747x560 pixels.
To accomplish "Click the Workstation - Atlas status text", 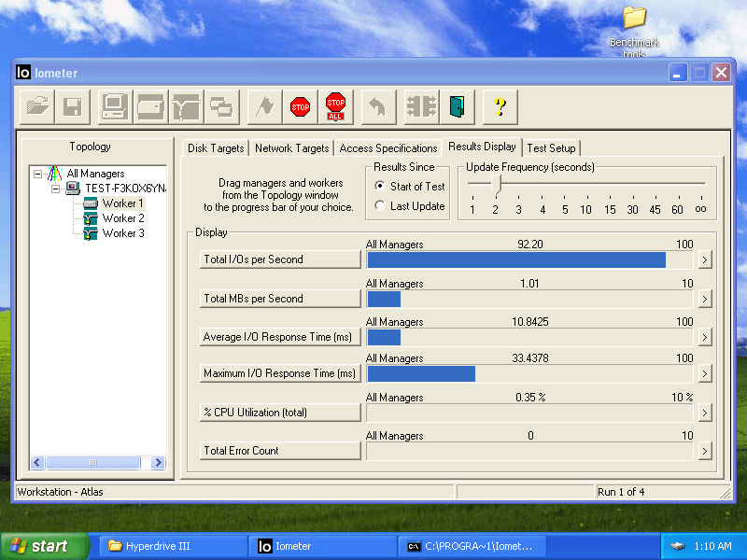I will (x=60, y=492).
